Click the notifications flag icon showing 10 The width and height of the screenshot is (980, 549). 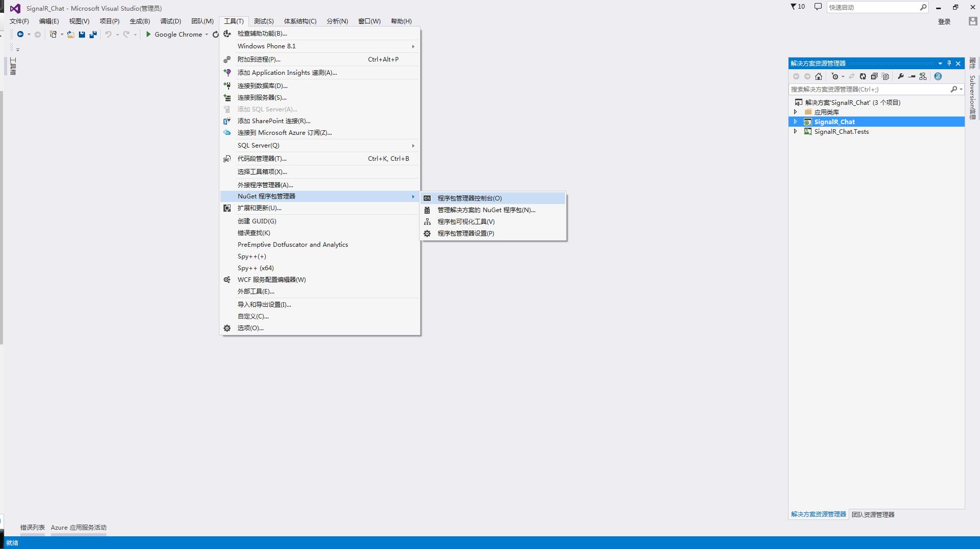(797, 7)
